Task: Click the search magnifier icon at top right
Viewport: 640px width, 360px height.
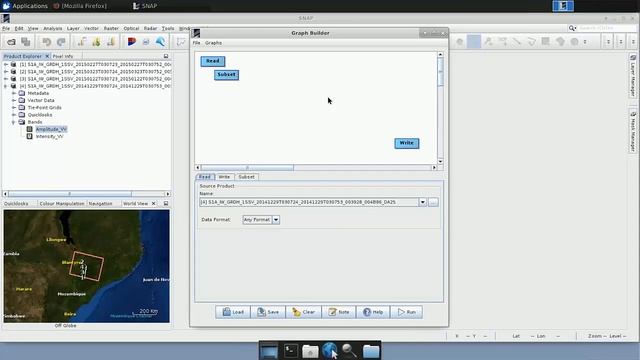Action: 572,28
